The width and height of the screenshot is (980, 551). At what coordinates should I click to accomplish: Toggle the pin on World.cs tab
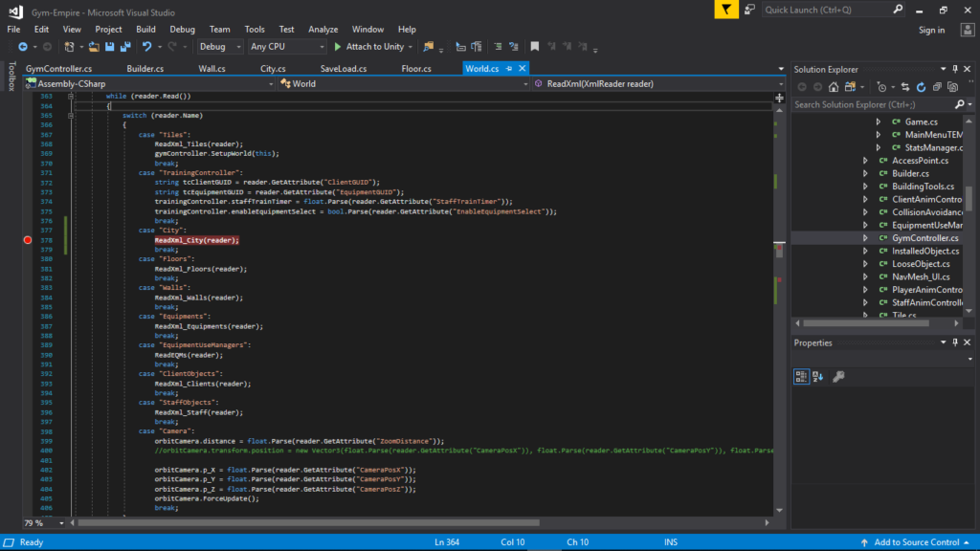[510, 69]
